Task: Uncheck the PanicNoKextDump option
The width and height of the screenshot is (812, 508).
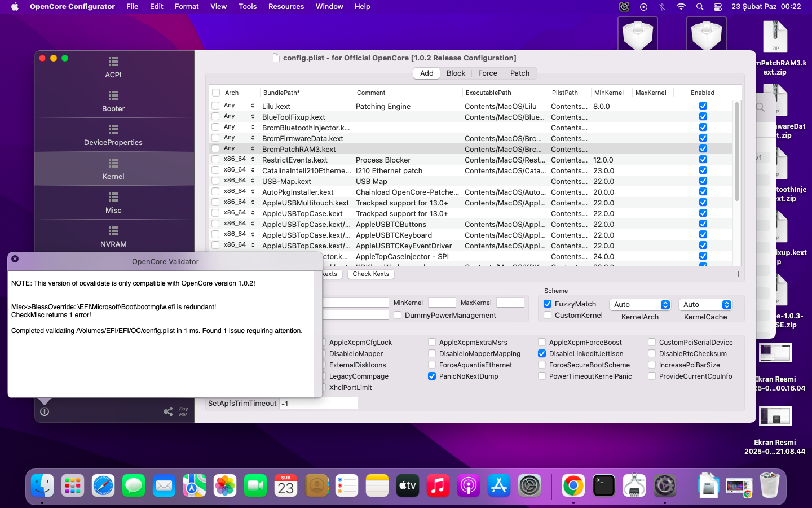Action: coord(432,376)
